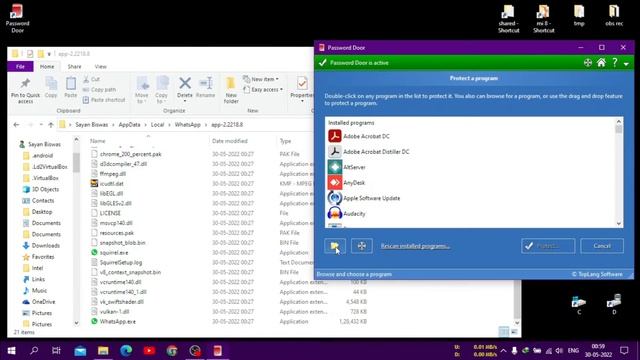Go up one folder level arrow
Image resolution: width=640 pixels, height=360 pixels.
[51, 124]
